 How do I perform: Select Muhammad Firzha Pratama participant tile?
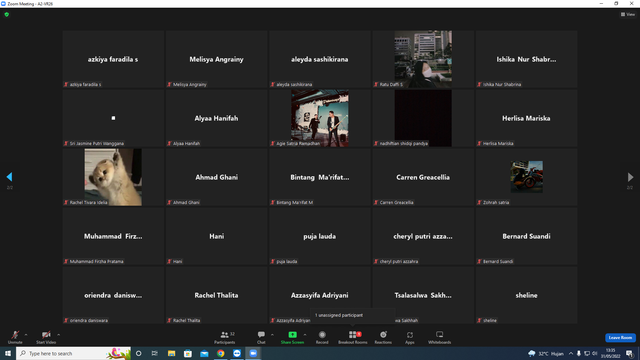click(113, 236)
